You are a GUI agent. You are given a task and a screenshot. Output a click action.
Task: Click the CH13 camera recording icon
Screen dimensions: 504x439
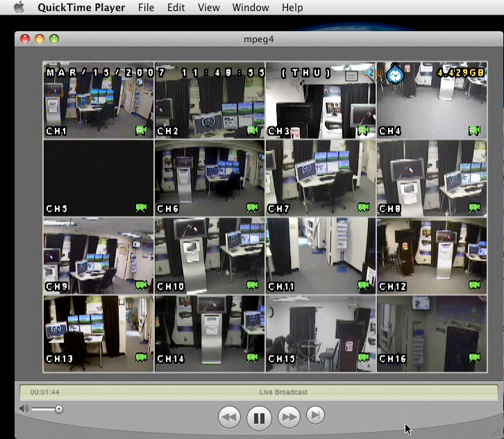click(x=141, y=357)
